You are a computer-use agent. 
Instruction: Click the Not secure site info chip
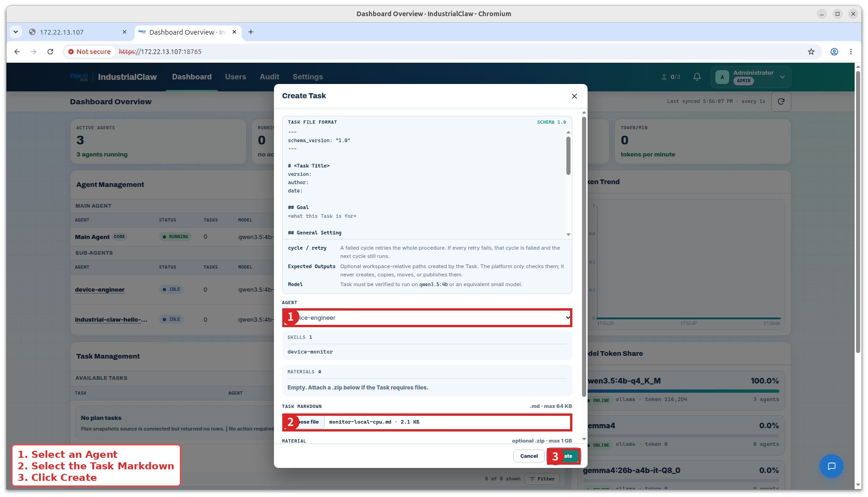[89, 52]
